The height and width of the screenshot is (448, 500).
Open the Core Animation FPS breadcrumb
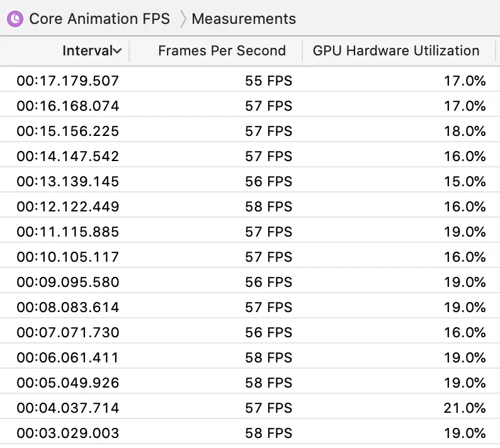click(99, 19)
